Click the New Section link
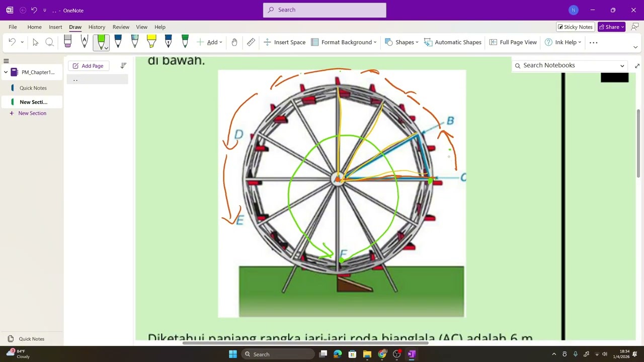The height and width of the screenshot is (362, 644). [x=32, y=113]
